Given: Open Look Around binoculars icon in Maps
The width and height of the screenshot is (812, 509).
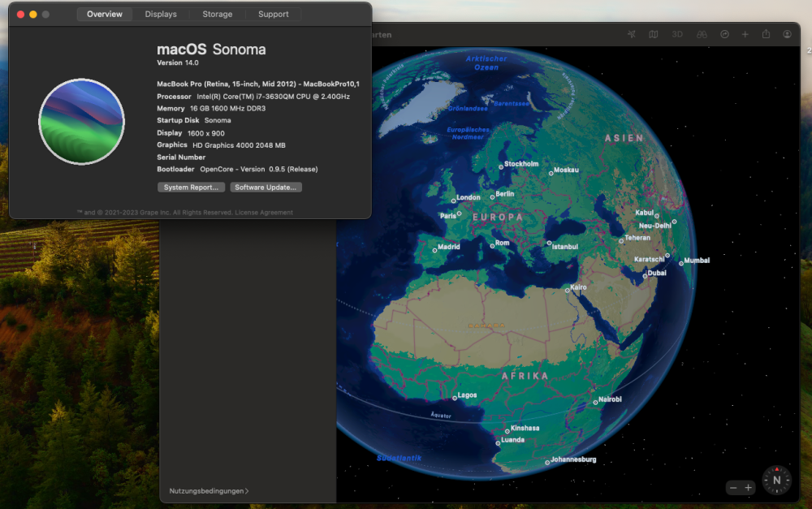Looking at the screenshot, I should pos(702,34).
